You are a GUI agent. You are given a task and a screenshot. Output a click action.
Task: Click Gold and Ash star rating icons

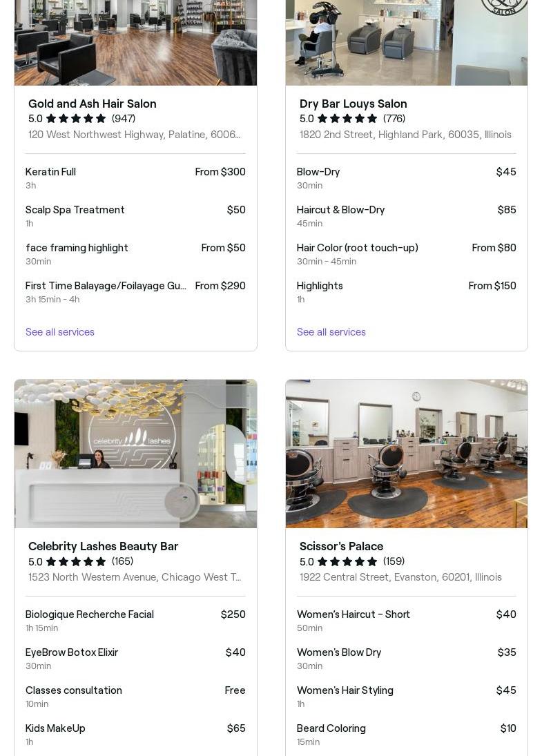tap(76, 119)
